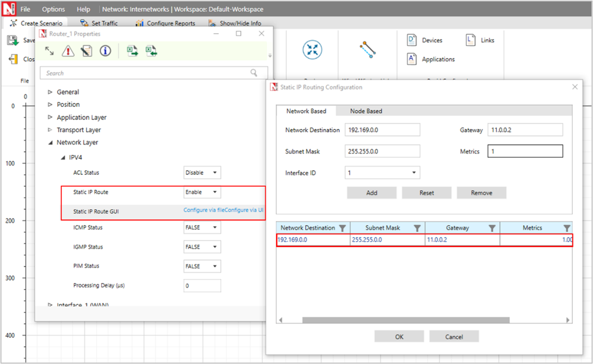The image size is (593, 364).
Task: Click the red warning triangle icon
Action: (x=68, y=51)
